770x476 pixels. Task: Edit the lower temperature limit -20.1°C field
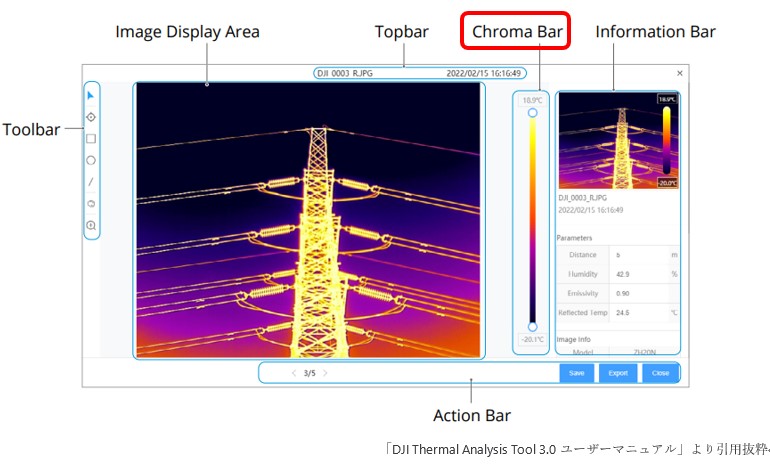point(532,339)
